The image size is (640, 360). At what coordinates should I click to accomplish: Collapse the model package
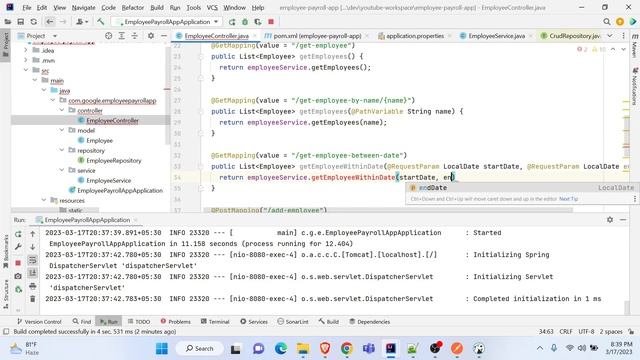(62, 130)
